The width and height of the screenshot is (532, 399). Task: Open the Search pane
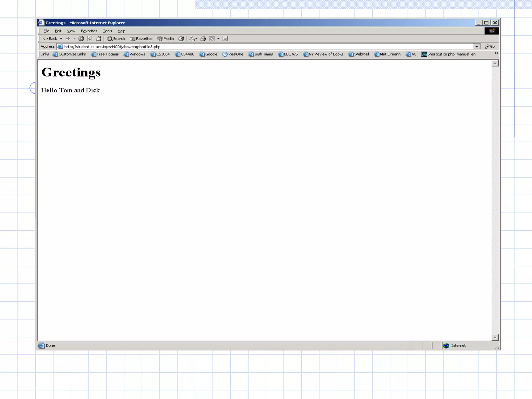click(x=116, y=39)
